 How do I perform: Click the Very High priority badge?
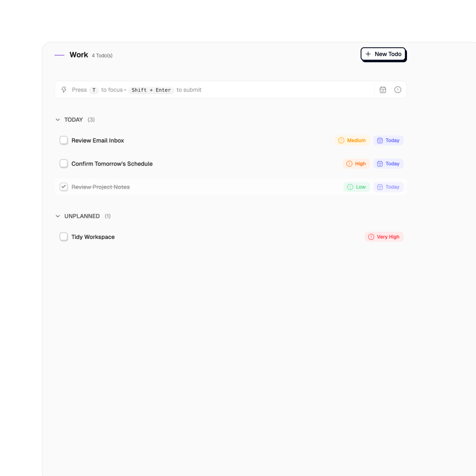pos(384,237)
